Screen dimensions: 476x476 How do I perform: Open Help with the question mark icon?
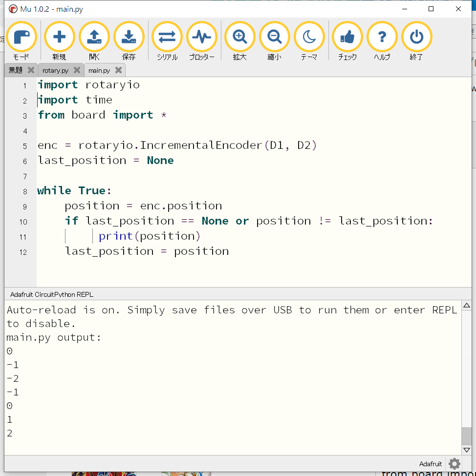coord(382,38)
